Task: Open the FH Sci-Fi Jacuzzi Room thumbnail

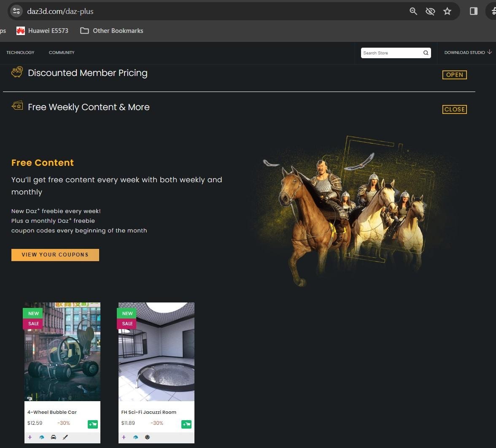Action: (x=156, y=352)
